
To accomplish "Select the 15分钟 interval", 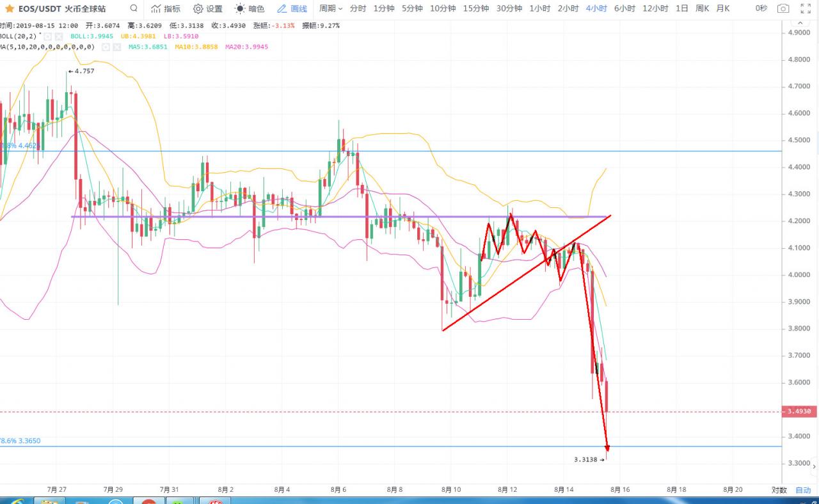I will [x=476, y=8].
